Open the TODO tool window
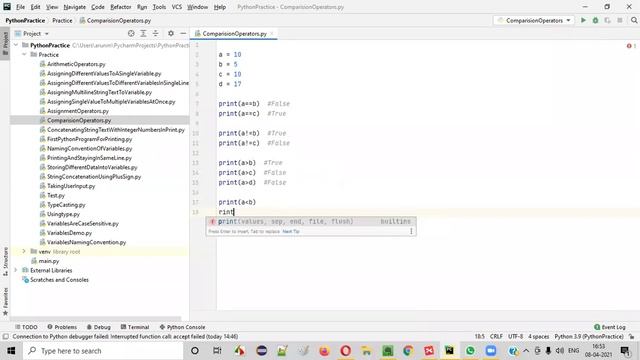640x360 pixels. 26,327
